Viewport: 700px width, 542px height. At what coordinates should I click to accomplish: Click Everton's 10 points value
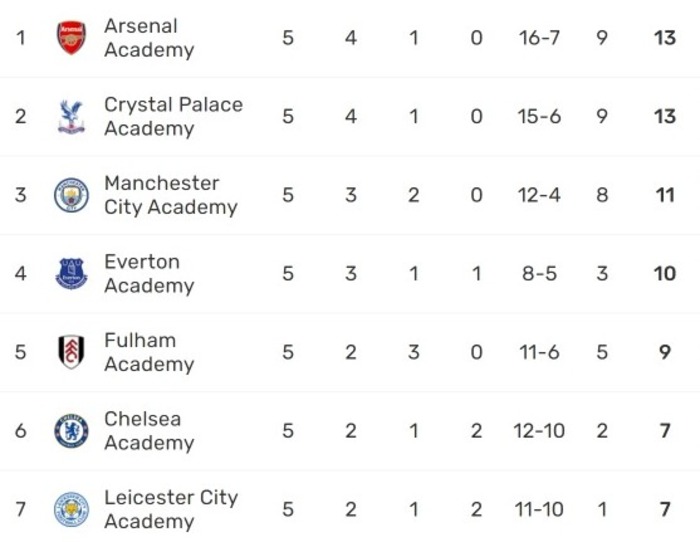tap(665, 274)
